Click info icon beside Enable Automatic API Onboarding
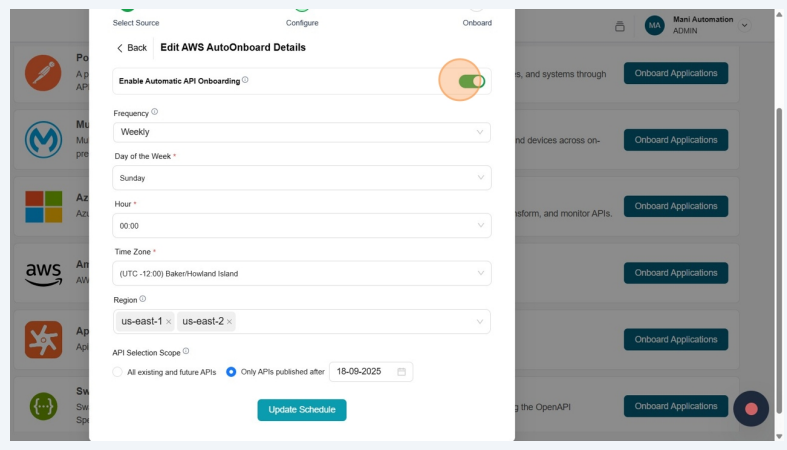This screenshot has width=787, height=450. click(x=245, y=80)
